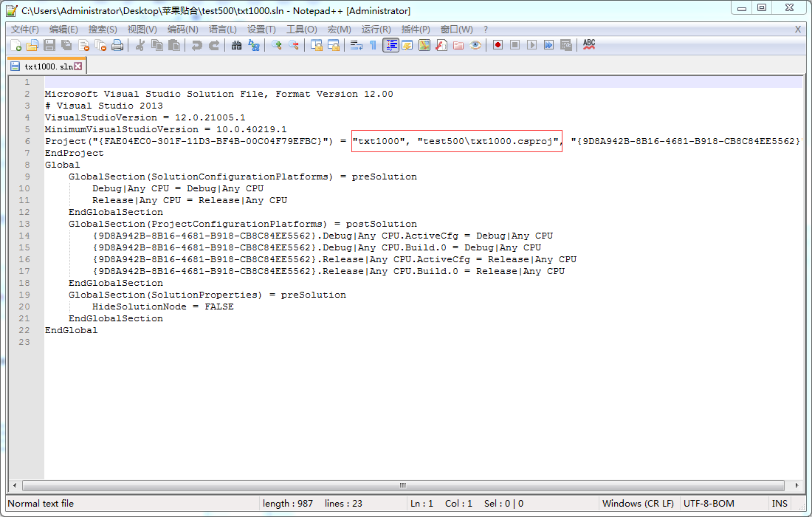Click the horizontal scrollbar thumb
This screenshot has height=517, width=812.
point(403,485)
